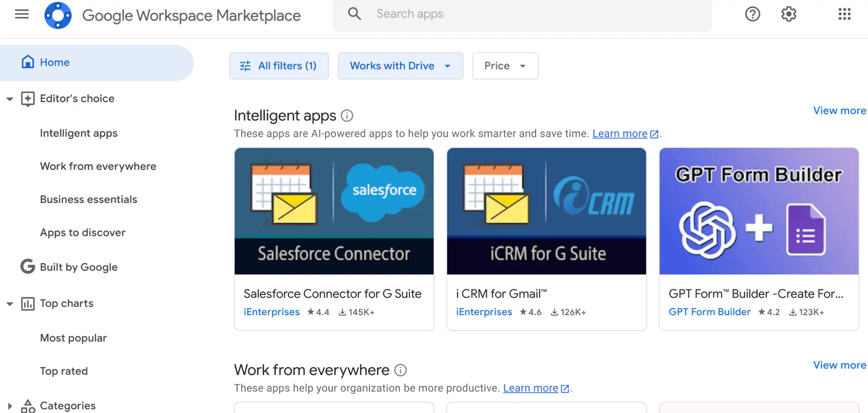The width and height of the screenshot is (868, 413).
Task: Open iEnterprises developer link on Salesforce Connector card
Action: [272, 312]
